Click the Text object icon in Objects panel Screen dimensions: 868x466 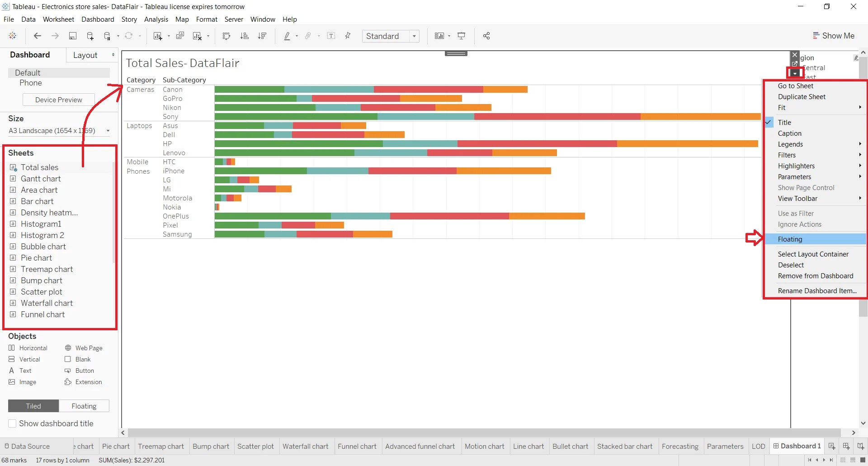tap(12, 371)
